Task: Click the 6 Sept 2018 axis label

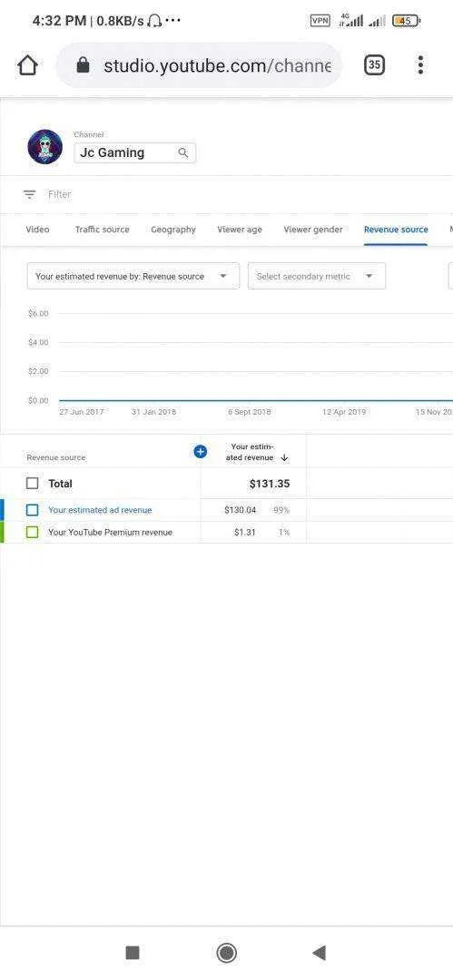Action: tap(249, 412)
